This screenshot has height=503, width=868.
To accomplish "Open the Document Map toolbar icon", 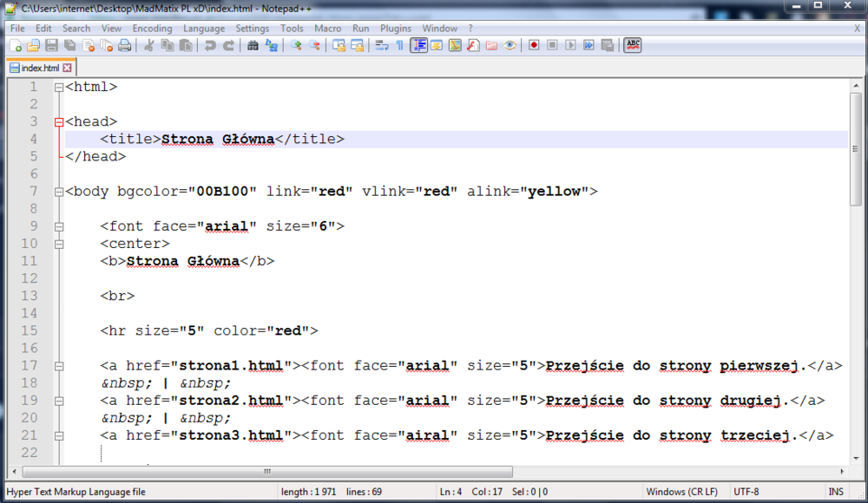I will 455,45.
